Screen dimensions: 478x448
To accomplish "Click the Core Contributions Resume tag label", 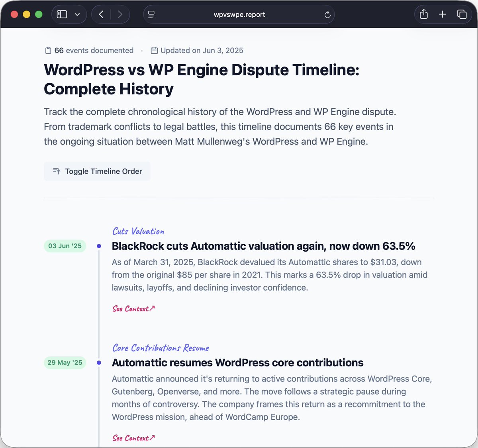I will pos(161,348).
